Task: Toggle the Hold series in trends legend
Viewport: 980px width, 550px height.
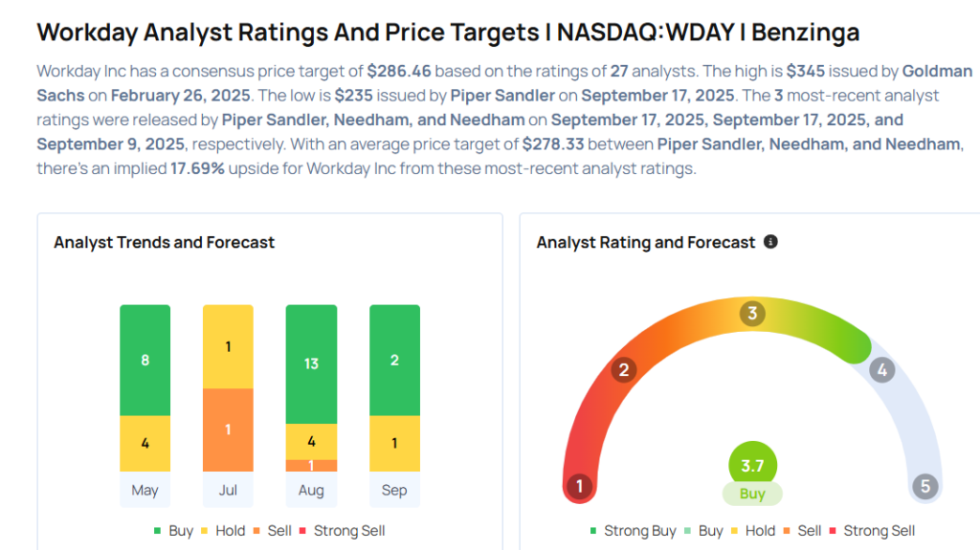Action: click(x=222, y=531)
